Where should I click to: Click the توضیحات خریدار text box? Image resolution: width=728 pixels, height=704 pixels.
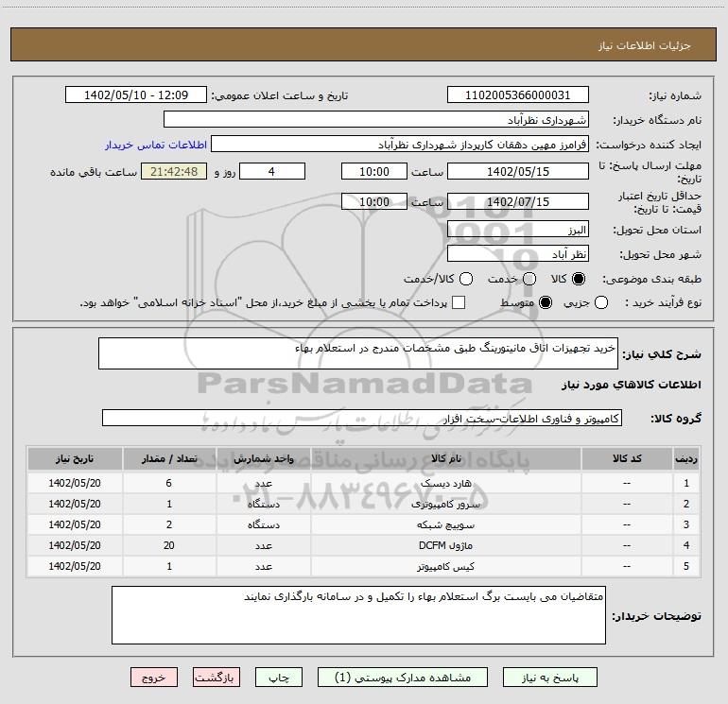click(357, 614)
